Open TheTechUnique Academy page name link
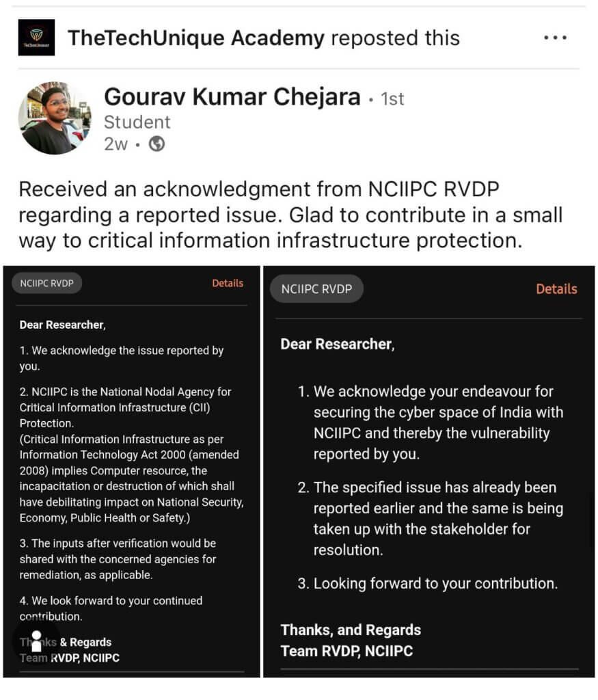 [195, 38]
